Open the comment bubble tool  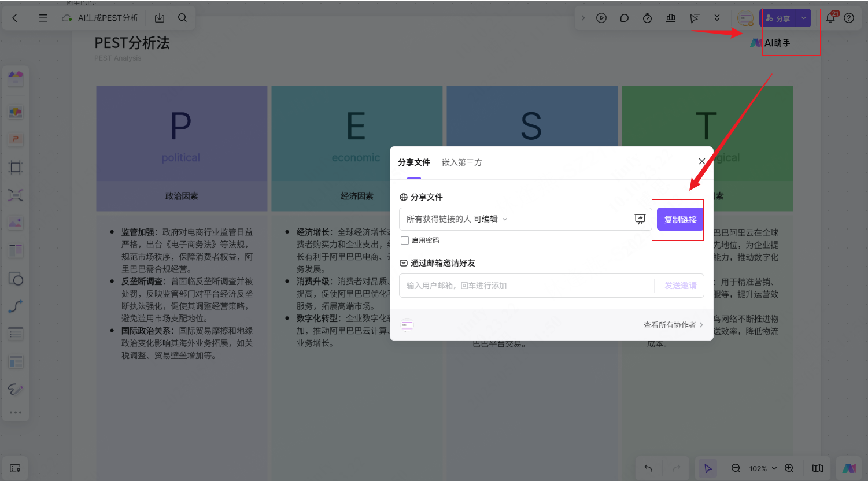pyautogui.click(x=624, y=18)
